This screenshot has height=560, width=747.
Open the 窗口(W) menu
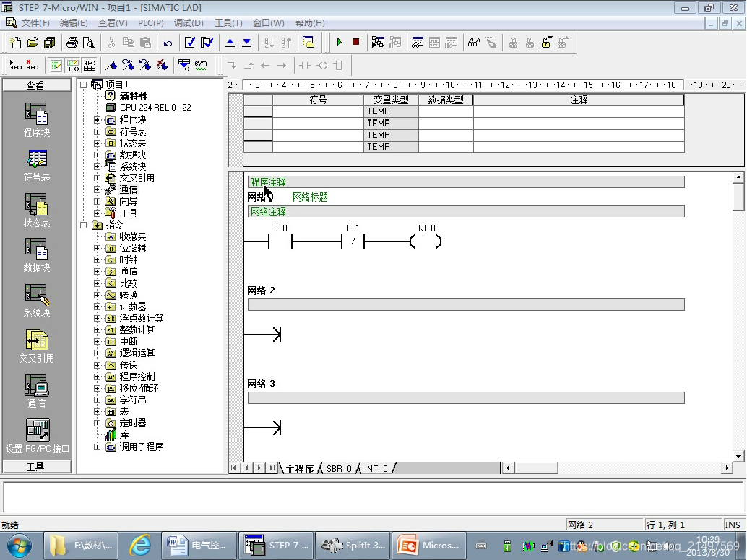tap(268, 23)
